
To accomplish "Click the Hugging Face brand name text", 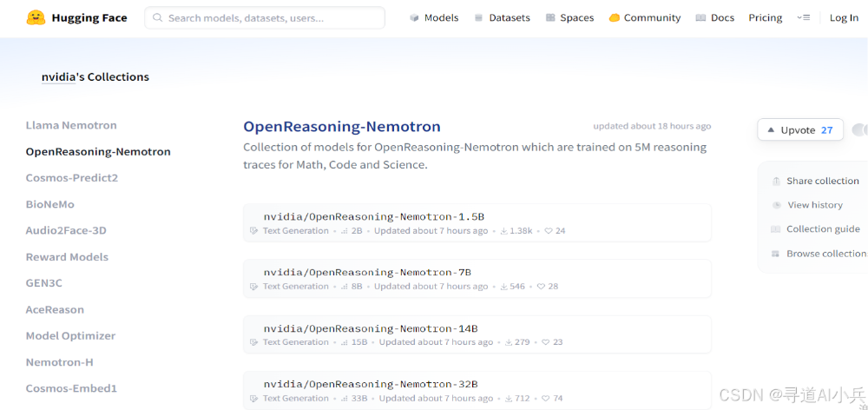I will click(x=89, y=17).
